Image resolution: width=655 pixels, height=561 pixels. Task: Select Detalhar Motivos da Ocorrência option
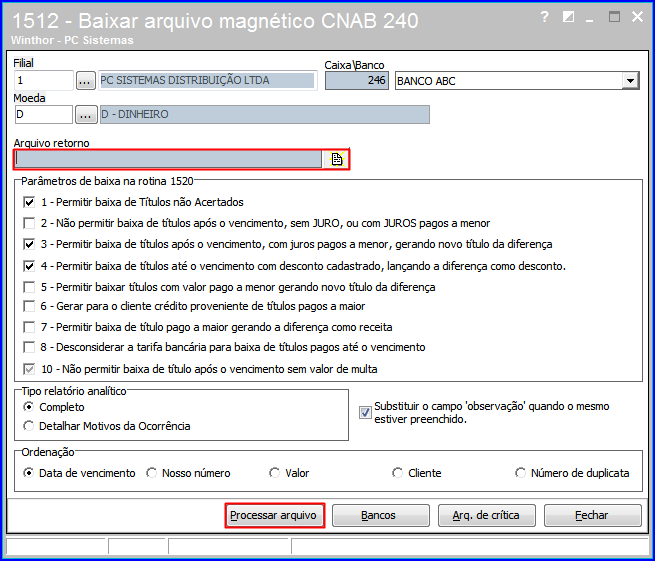coord(28,426)
